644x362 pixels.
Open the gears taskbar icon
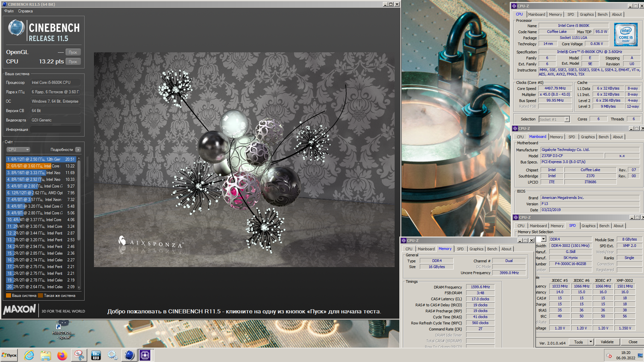[x=112, y=355]
